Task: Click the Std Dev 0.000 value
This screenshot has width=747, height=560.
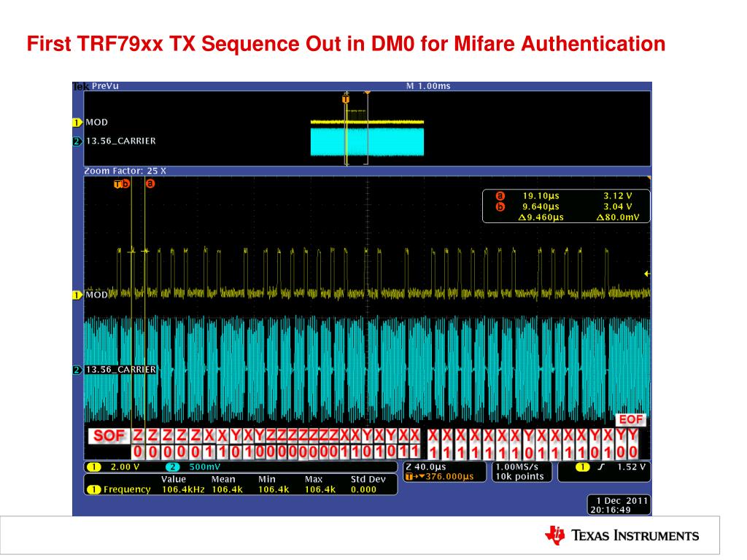Action: point(363,489)
